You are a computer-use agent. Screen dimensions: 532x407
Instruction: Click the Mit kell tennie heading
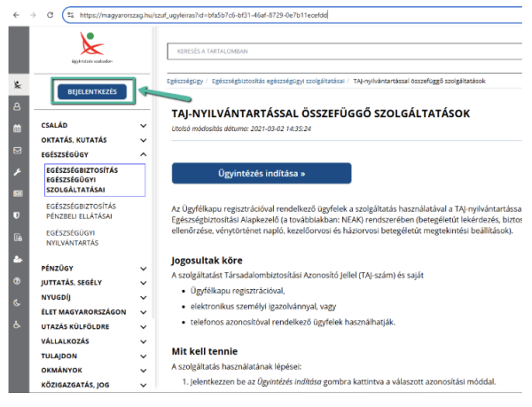[x=205, y=351]
